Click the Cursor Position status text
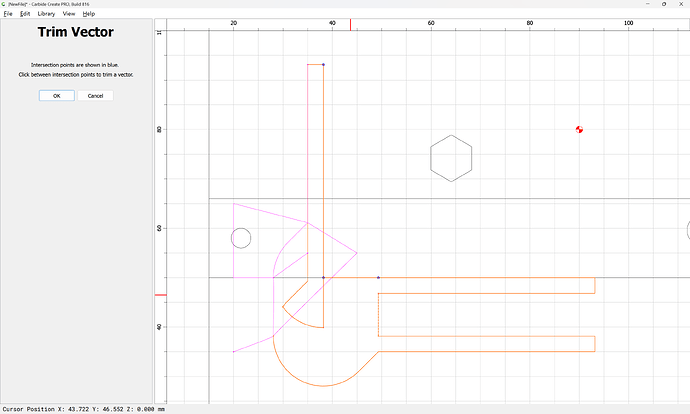The height and width of the screenshot is (414, 690). (84, 409)
